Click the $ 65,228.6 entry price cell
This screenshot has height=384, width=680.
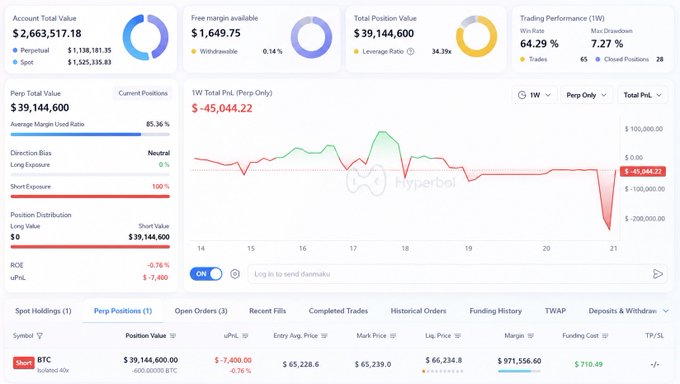tap(301, 364)
